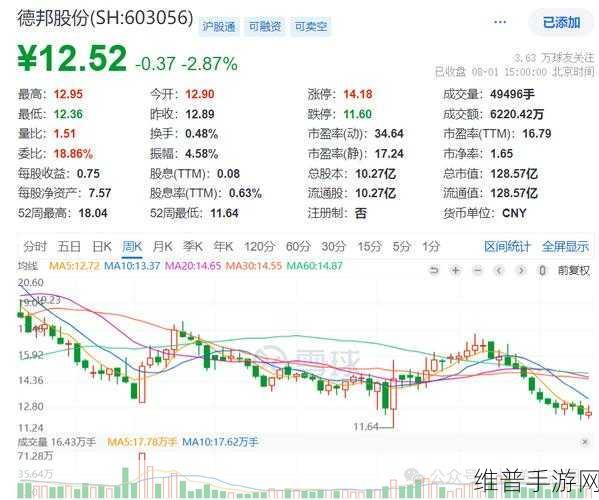Click the 今开 value 12.90
The width and height of the screenshot is (599, 500).
coord(200,94)
